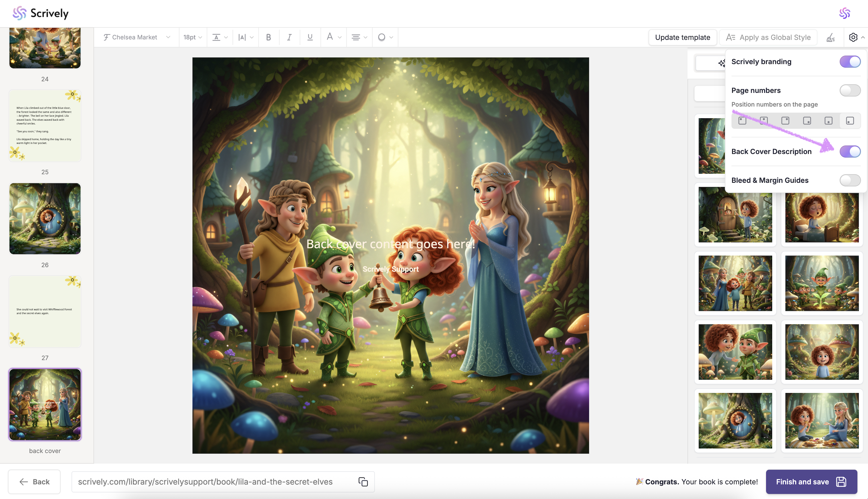Enable Bleed & Margin Guides toggle
Viewport: 868px width, 499px height.
(x=850, y=180)
